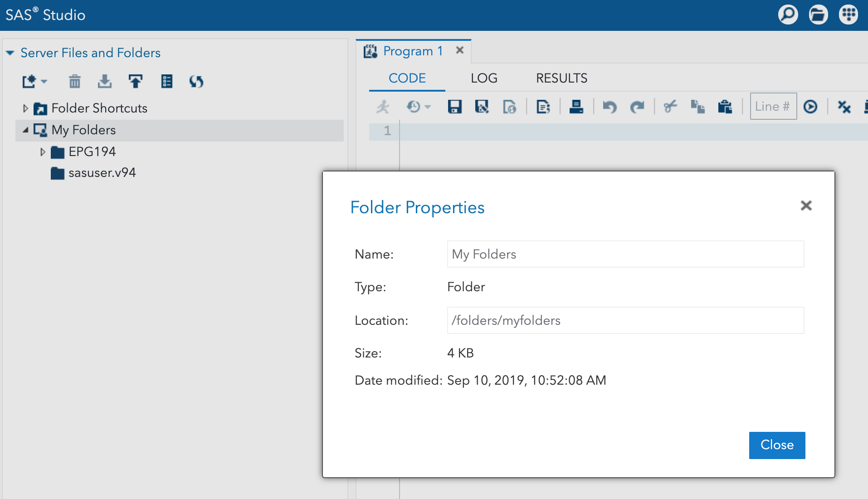Click the Delete trash icon in files panel
The height and width of the screenshot is (499, 868).
(75, 82)
